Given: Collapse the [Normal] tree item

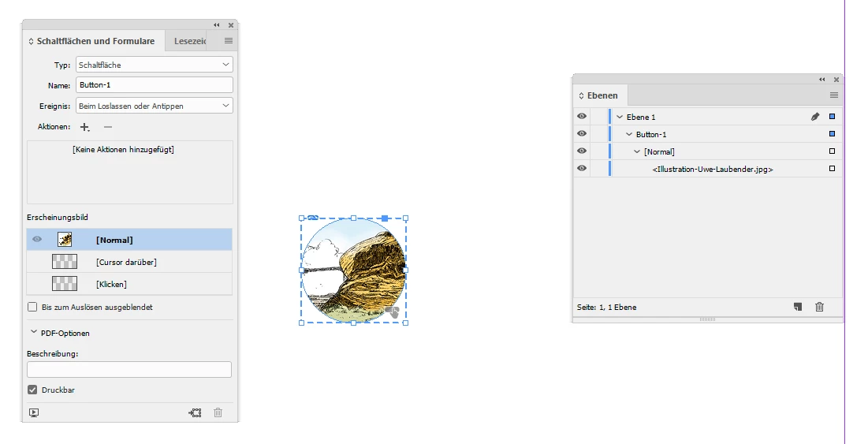Looking at the screenshot, I should 637,151.
